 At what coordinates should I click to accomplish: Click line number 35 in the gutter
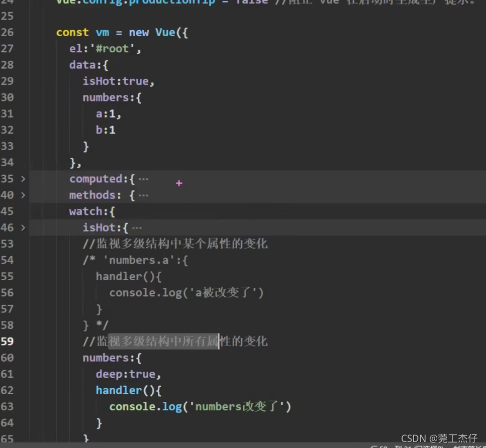(x=7, y=179)
